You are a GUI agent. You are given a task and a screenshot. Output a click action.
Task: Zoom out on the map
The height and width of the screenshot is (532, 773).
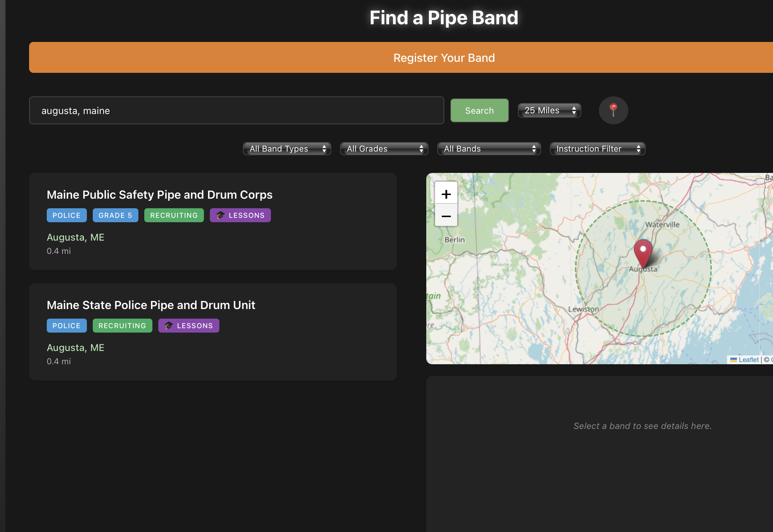coord(446,216)
